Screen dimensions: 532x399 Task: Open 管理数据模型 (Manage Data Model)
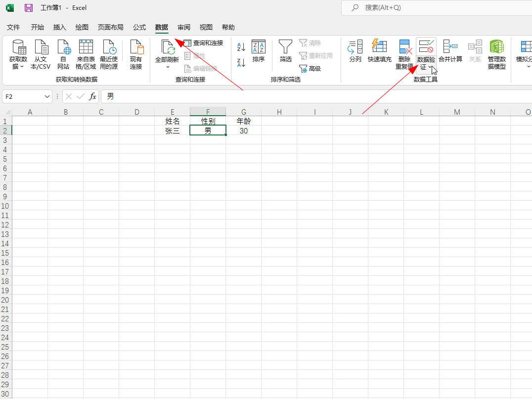tap(497, 54)
